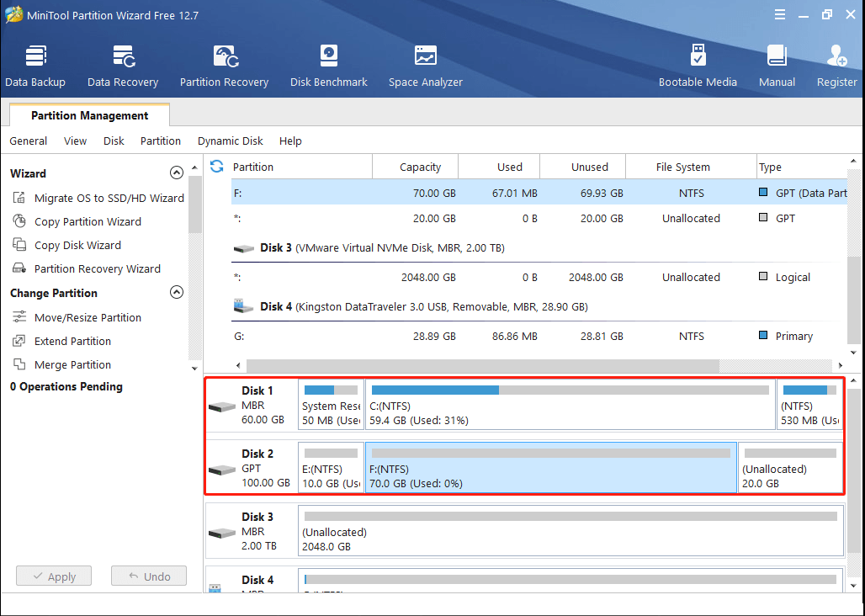Image resolution: width=865 pixels, height=616 pixels.
Task: Click the Copy Partition Wizard icon
Action: coord(19,221)
